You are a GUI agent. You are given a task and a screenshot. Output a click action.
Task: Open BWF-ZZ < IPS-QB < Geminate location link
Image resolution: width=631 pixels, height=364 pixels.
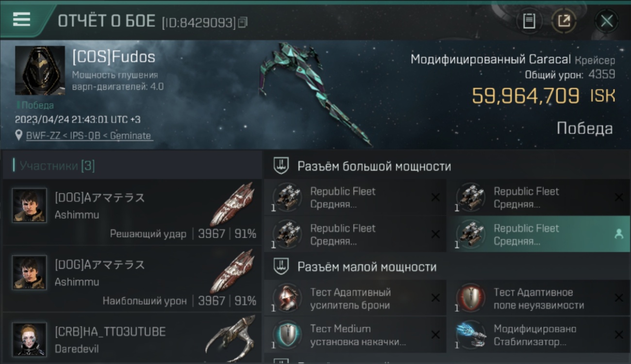[89, 136]
